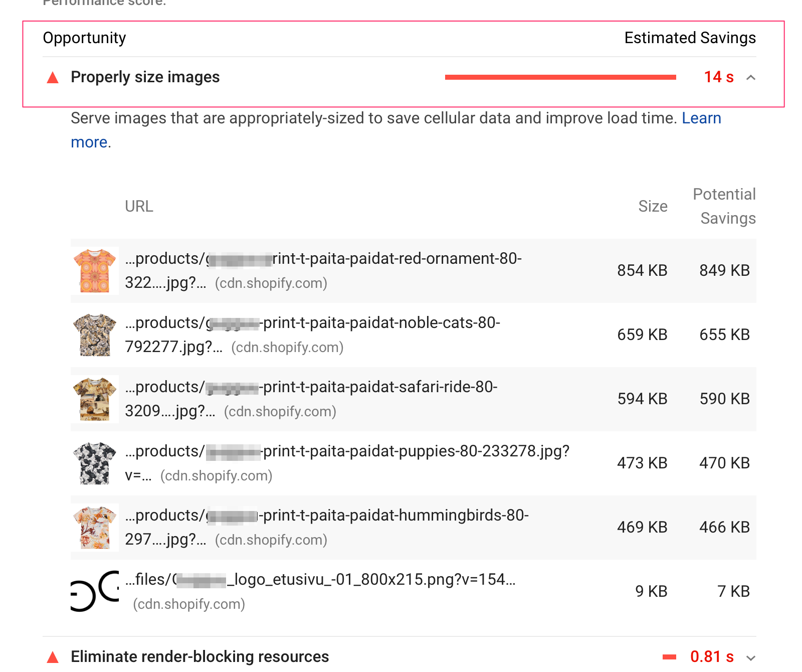Click the Properly size images heading

(x=145, y=77)
